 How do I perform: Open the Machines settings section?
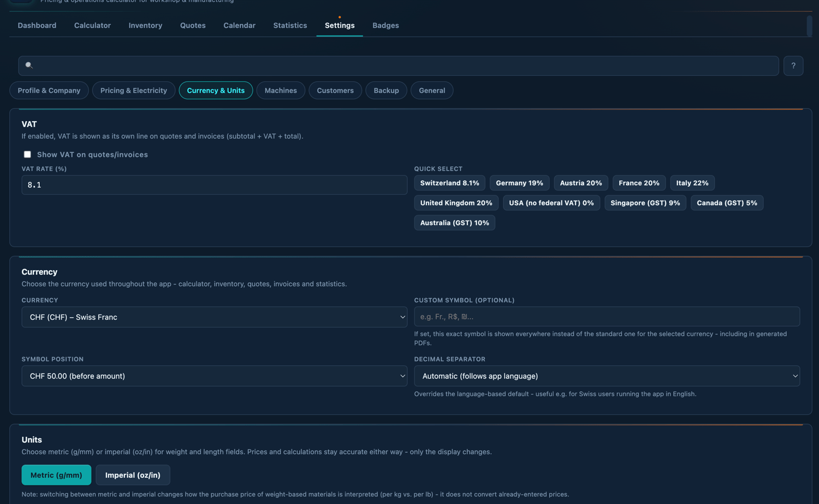(x=281, y=91)
